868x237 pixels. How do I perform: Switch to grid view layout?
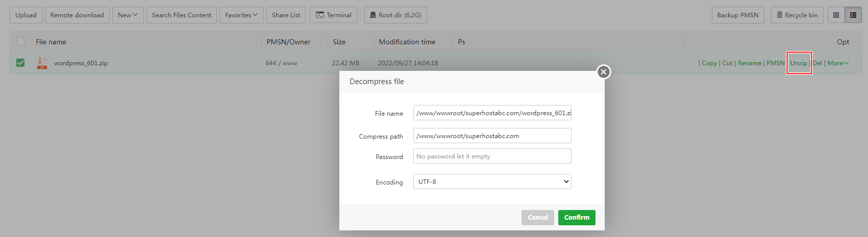[836, 15]
